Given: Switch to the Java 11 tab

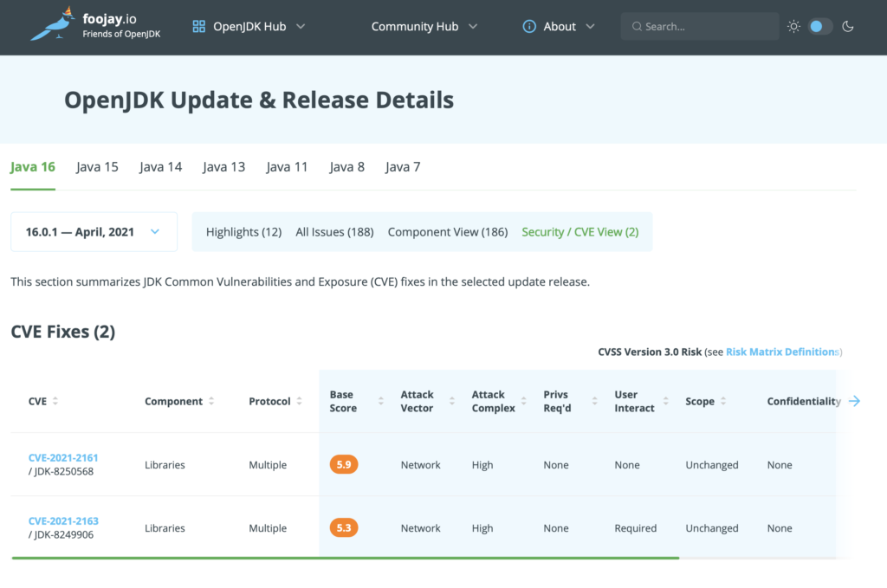Looking at the screenshot, I should point(287,167).
